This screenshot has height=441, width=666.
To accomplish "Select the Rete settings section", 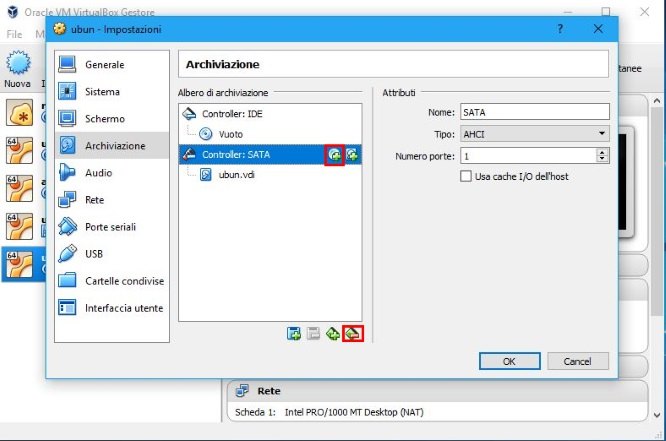I will coord(94,200).
